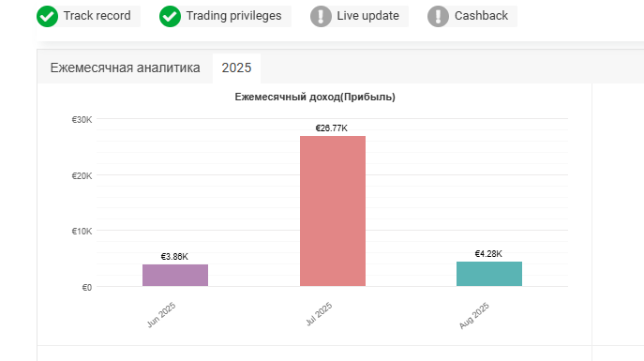Click the Aug 2025 axis label
644x361 pixels.
[x=474, y=315]
